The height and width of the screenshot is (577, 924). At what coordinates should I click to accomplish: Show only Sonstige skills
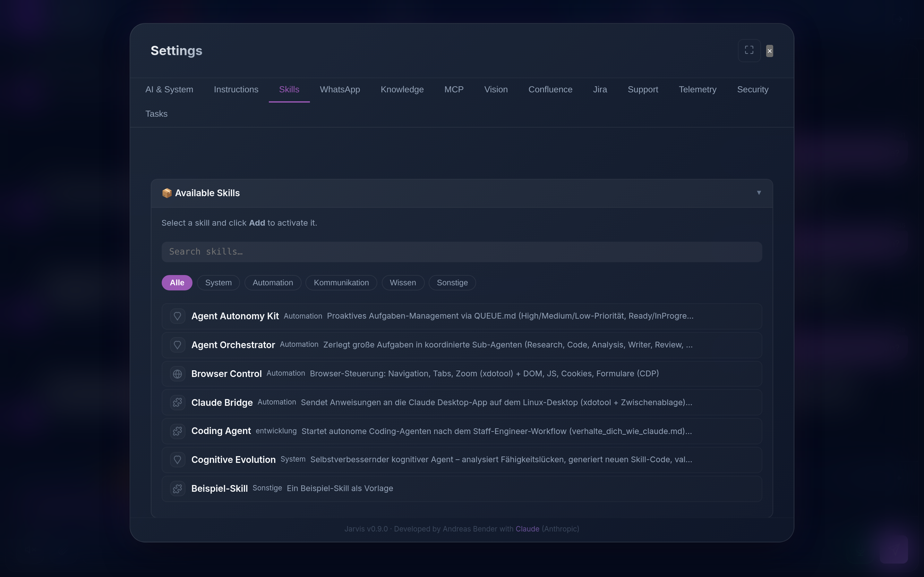click(x=452, y=283)
